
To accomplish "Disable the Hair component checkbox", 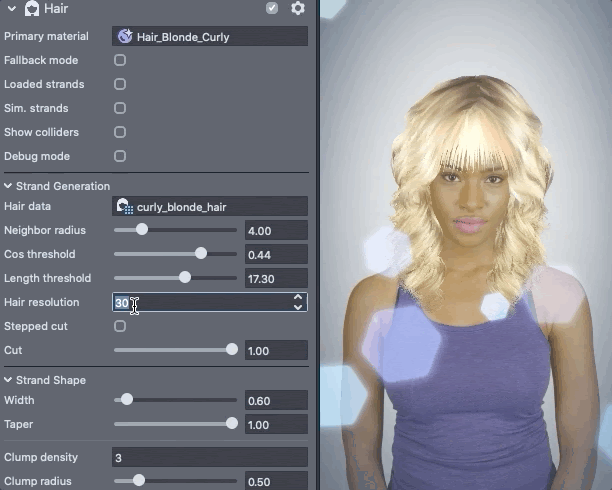I will point(272,9).
